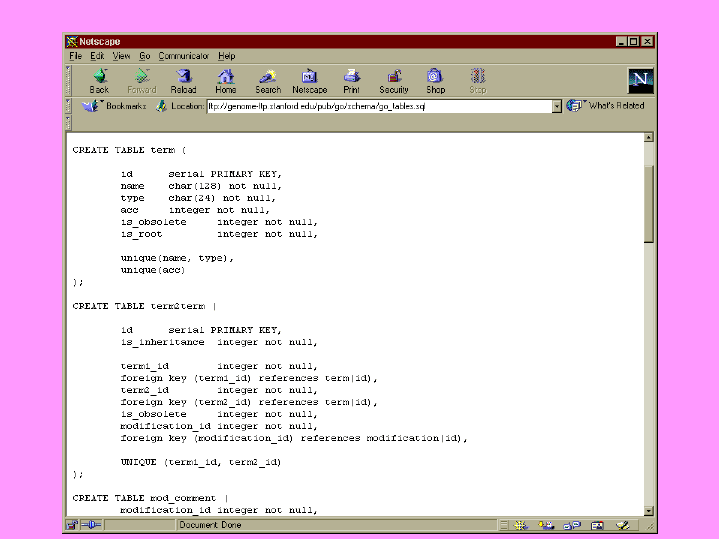719x539 pixels.
Task: Click the padlock security icon in status bar
Action: coord(72,525)
